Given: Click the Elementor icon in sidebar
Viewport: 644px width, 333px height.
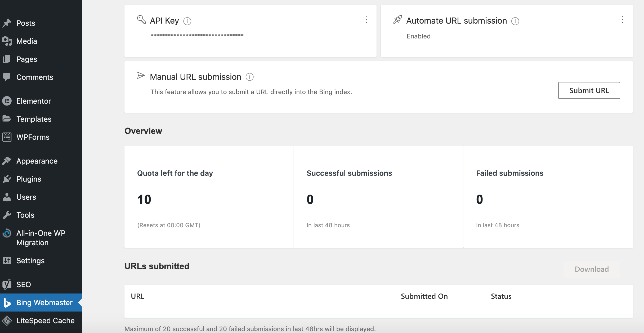Looking at the screenshot, I should click(x=7, y=101).
